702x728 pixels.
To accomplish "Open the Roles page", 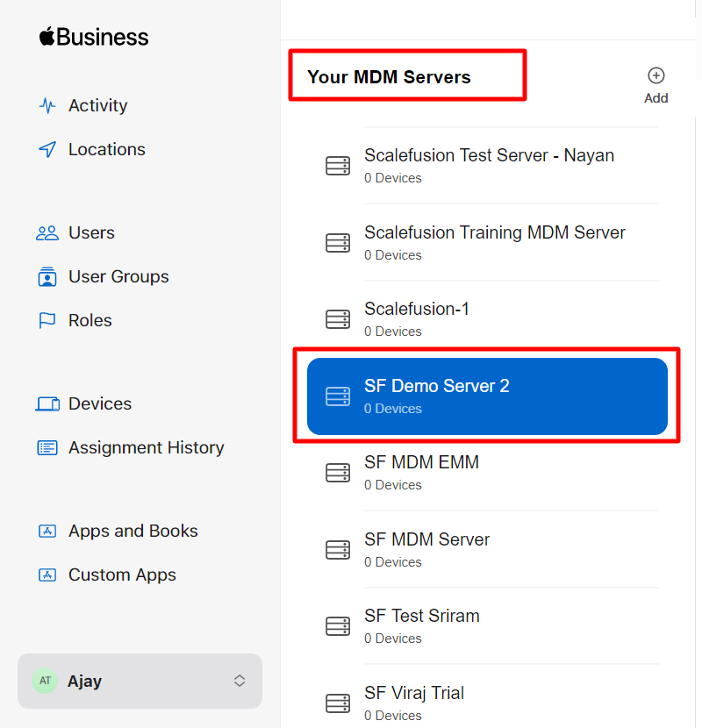I will [x=90, y=320].
